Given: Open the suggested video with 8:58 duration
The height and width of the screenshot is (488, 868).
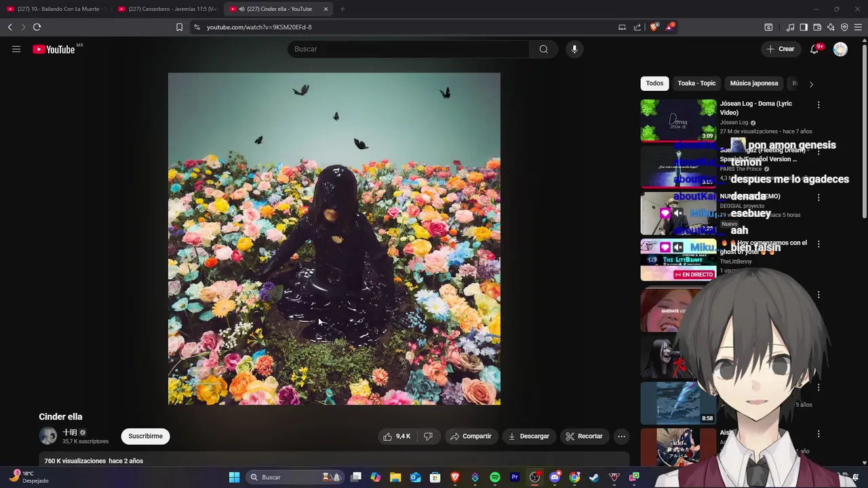Looking at the screenshot, I should coord(678,403).
